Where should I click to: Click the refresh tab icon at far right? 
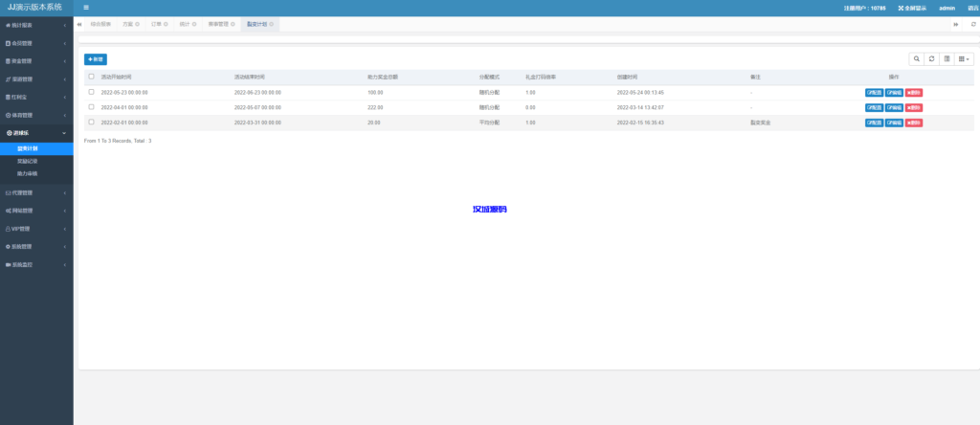pyautogui.click(x=973, y=24)
